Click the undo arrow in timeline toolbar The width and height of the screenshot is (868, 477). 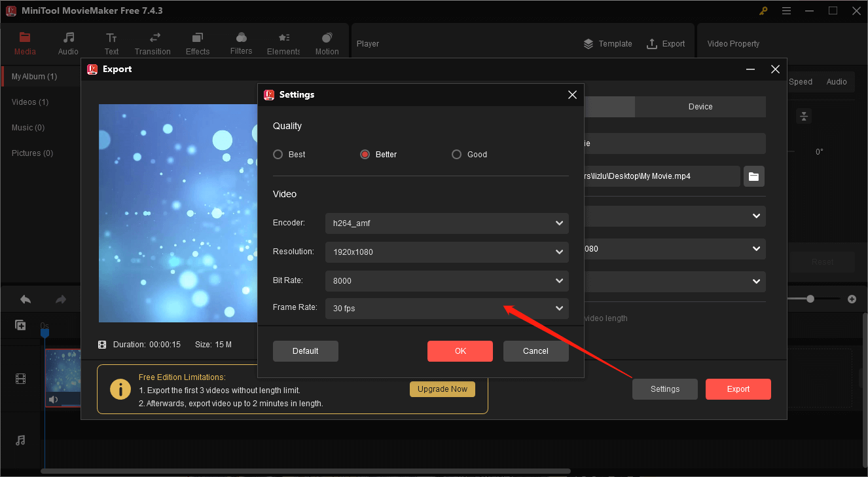point(26,299)
